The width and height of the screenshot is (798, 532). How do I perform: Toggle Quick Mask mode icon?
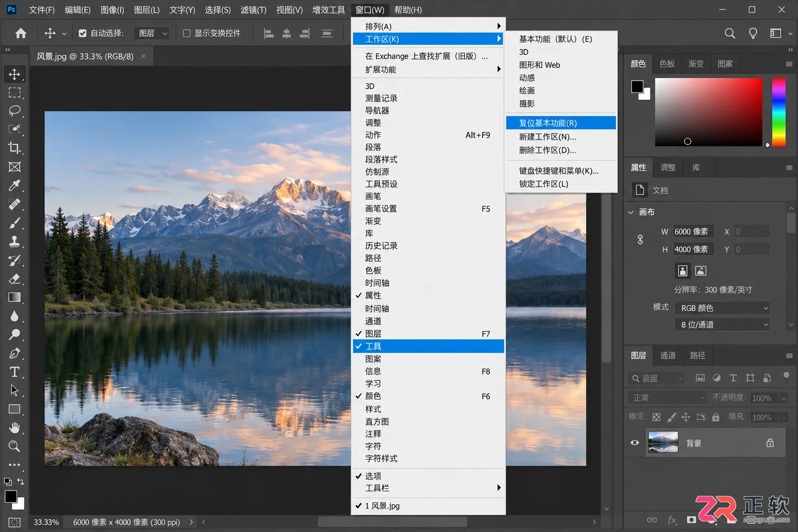pos(14,522)
